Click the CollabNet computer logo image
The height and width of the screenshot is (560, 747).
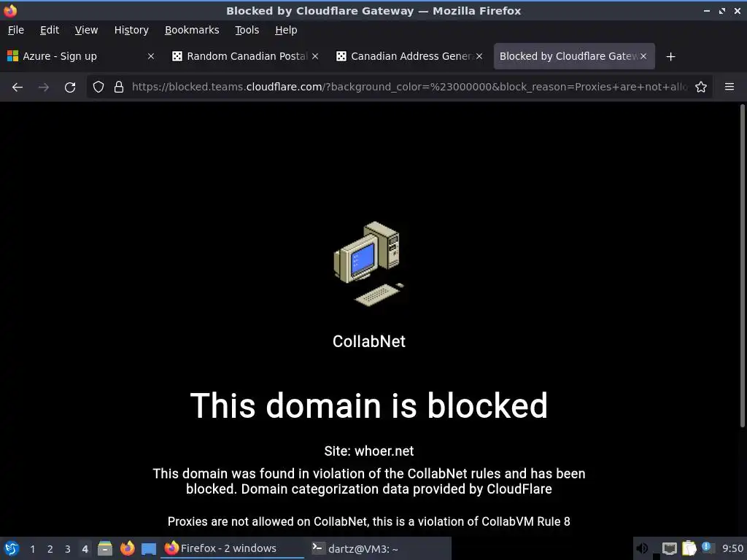tap(369, 264)
